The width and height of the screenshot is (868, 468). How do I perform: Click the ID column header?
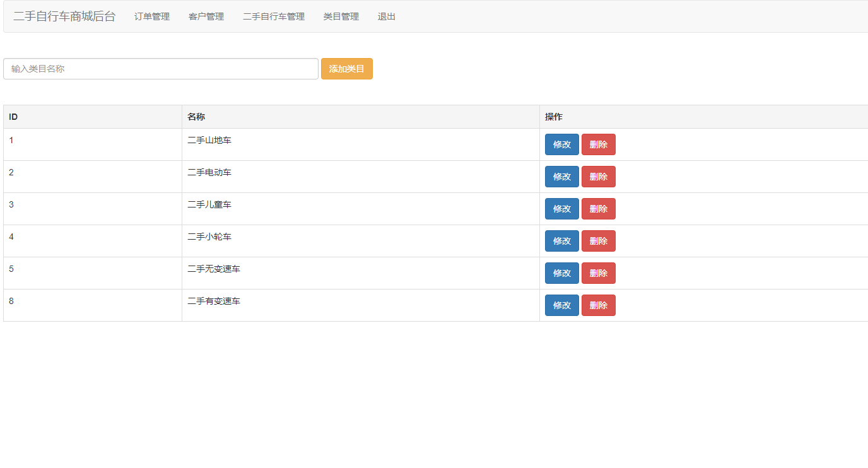11,117
